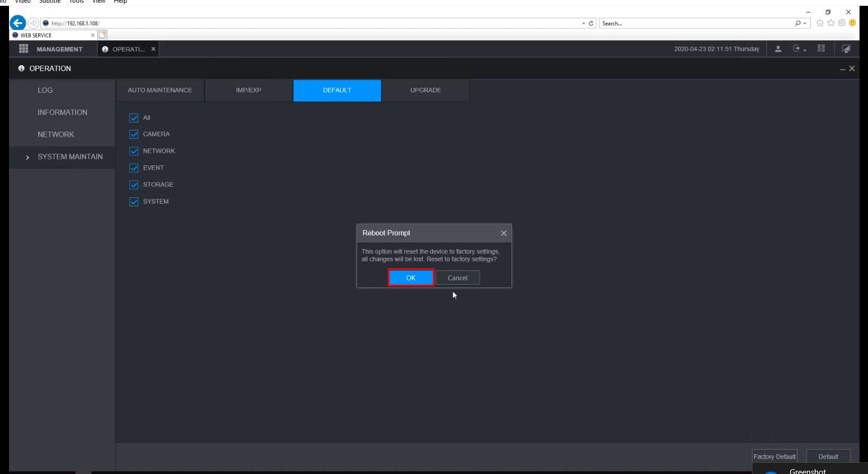
Task: Close the WEB SERVICE browser tab
Action: point(93,35)
